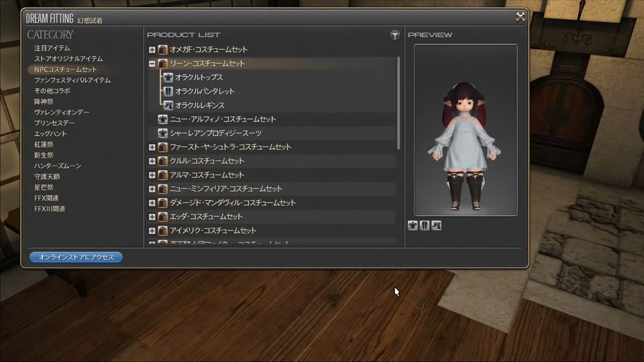Image resolution: width=644 pixels, height=362 pixels.
Task: Expand the アルマ・コスチュームセット entry
Action: point(152,175)
